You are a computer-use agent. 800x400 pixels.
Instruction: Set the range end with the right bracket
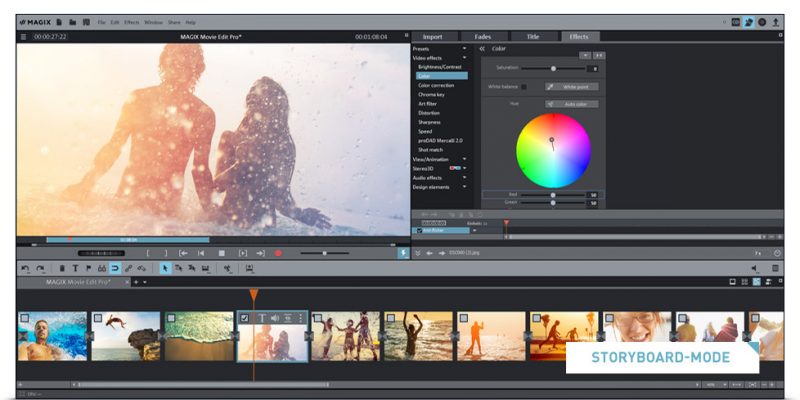click(165, 253)
